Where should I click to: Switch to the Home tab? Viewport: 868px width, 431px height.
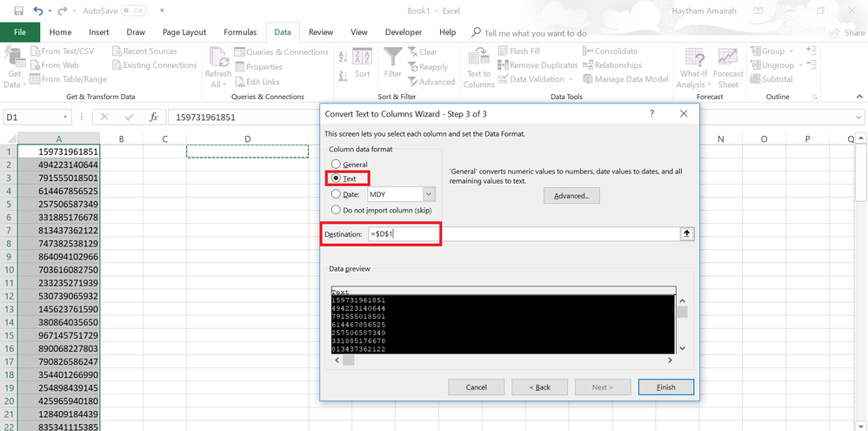(60, 32)
